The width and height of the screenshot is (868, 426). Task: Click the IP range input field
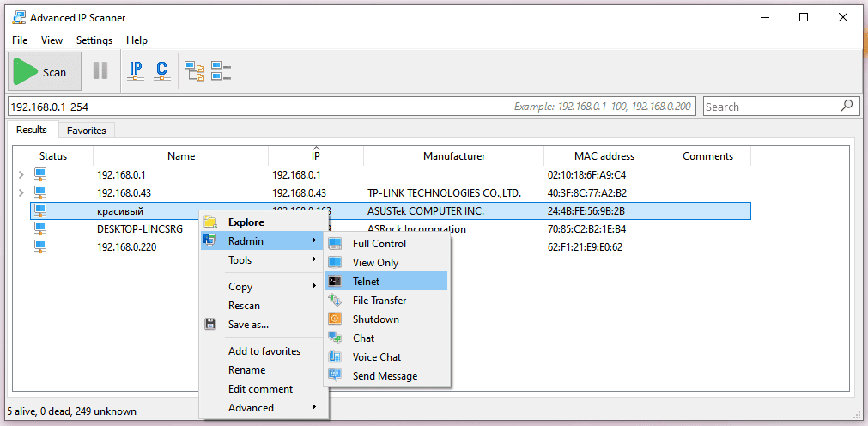(258, 106)
